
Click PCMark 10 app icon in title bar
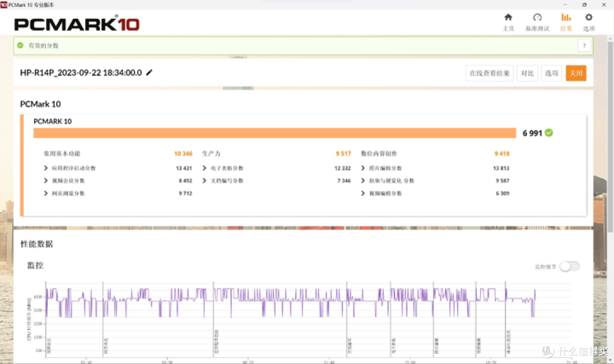click(x=4, y=5)
